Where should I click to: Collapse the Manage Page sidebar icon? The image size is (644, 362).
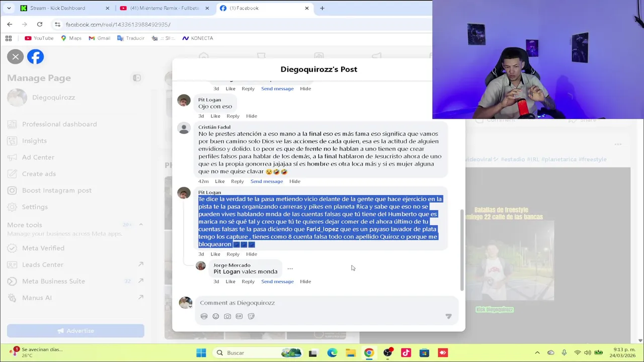click(136, 78)
